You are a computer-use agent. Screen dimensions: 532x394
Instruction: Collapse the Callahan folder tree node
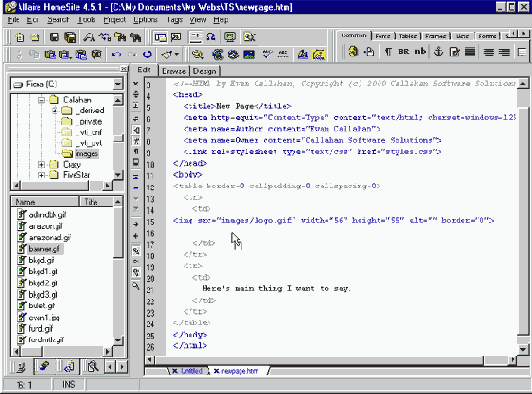point(41,100)
